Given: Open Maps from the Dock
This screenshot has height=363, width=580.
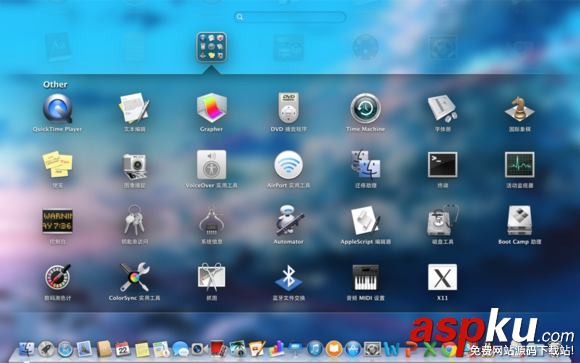Looking at the screenshot, I should 161,349.
